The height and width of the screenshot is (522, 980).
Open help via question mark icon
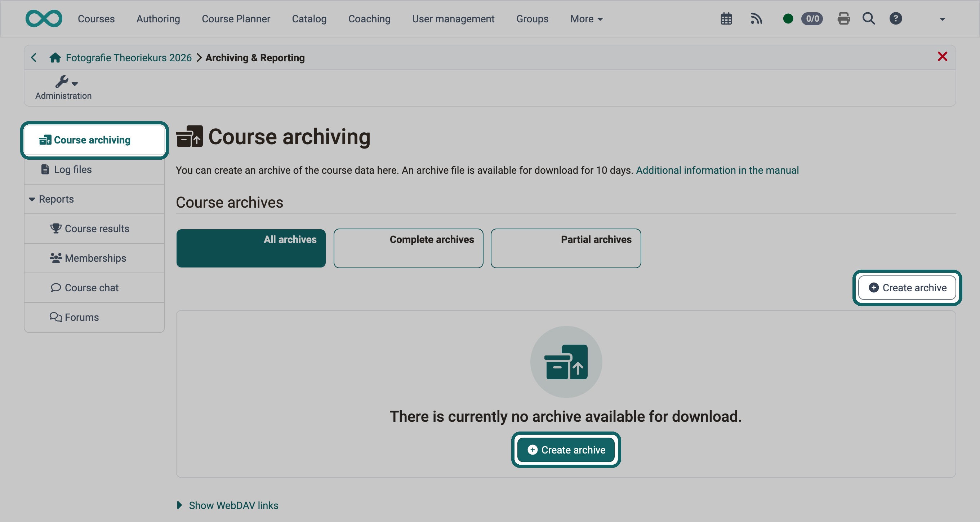click(896, 19)
